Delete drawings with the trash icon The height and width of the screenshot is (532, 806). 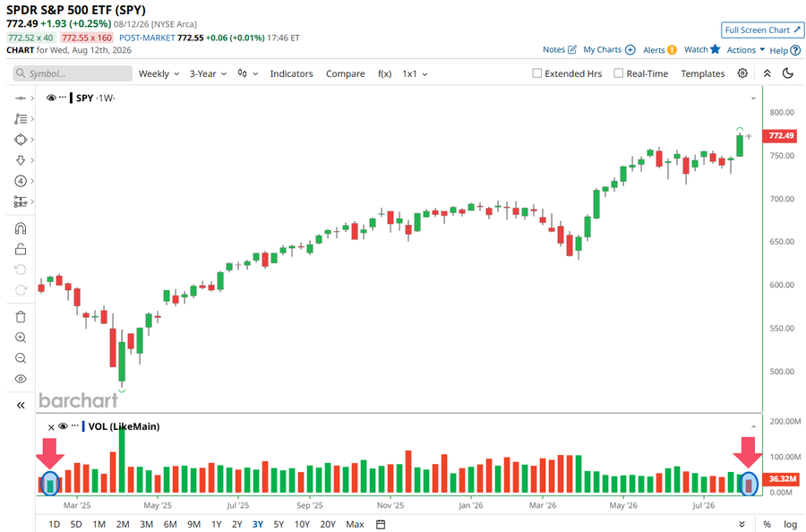pyautogui.click(x=21, y=317)
